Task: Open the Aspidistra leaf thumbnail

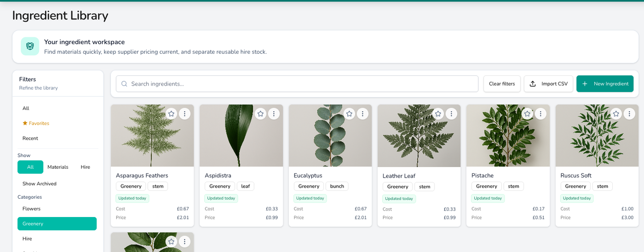Action: [x=241, y=136]
